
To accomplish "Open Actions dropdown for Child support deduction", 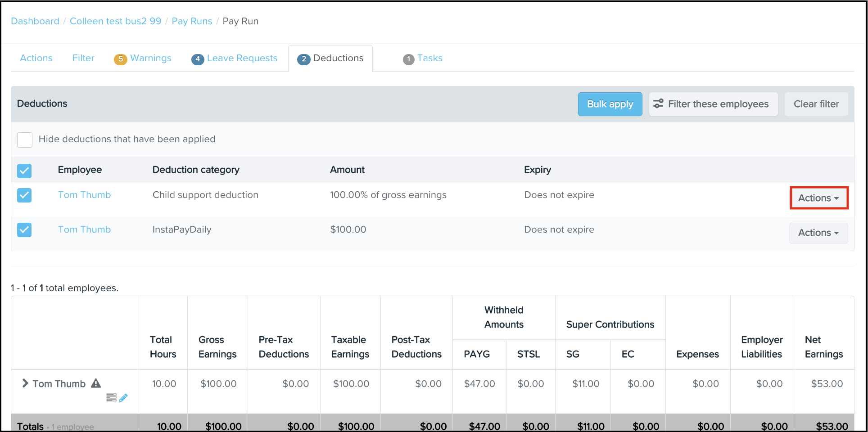I will coord(818,198).
